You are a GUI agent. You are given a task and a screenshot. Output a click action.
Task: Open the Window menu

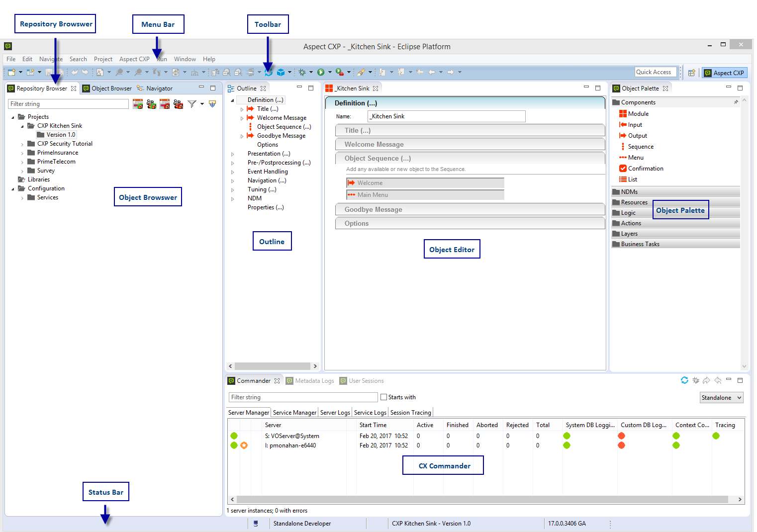[x=185, y=59]
